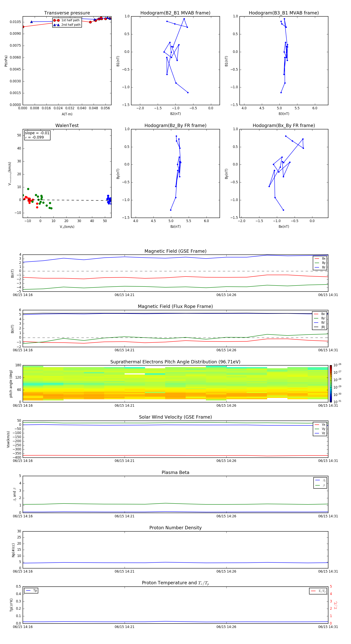Click the By entry in GSE legend
This screenshot has width=351, height=644.
click(320, 263)
